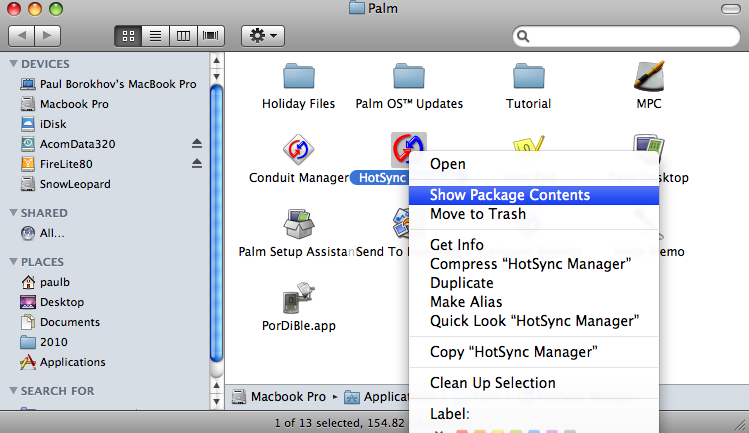Select the Macbook Pro drive in sidebar
The height and width of the screenshot is (433, 749).
64,104
